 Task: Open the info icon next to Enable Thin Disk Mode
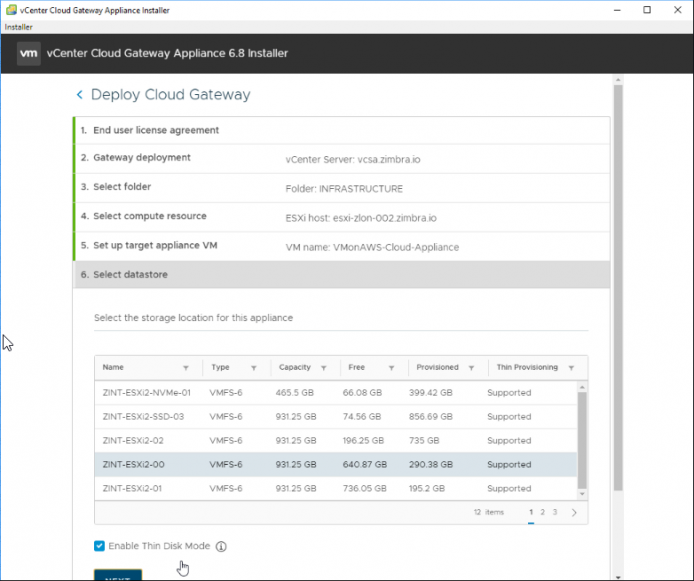coord(221,546)
